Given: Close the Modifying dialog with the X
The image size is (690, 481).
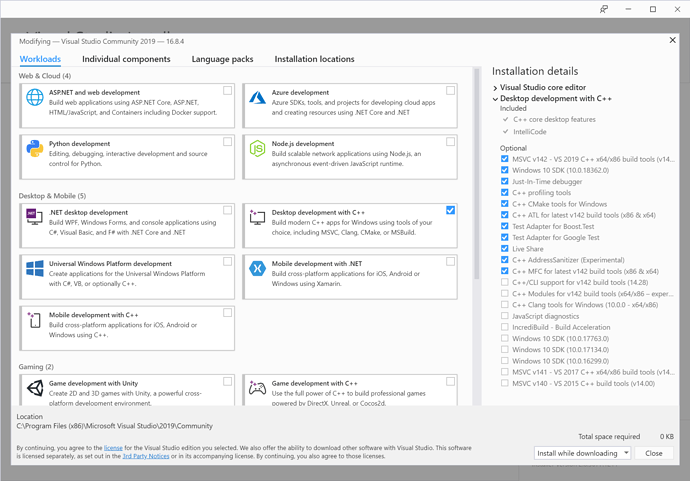Looking at the screenshot, I should [672, 40].
